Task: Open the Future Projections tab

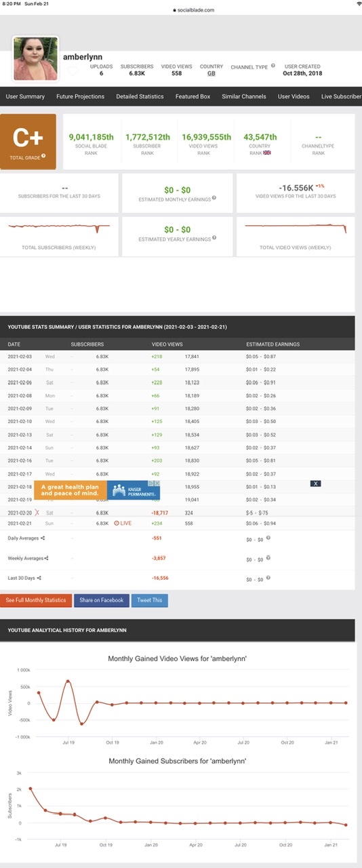Action: tap(81, 96)
